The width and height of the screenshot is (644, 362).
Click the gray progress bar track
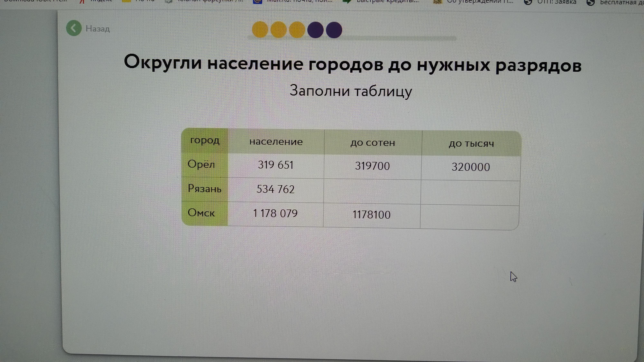(x=400, y=38)
